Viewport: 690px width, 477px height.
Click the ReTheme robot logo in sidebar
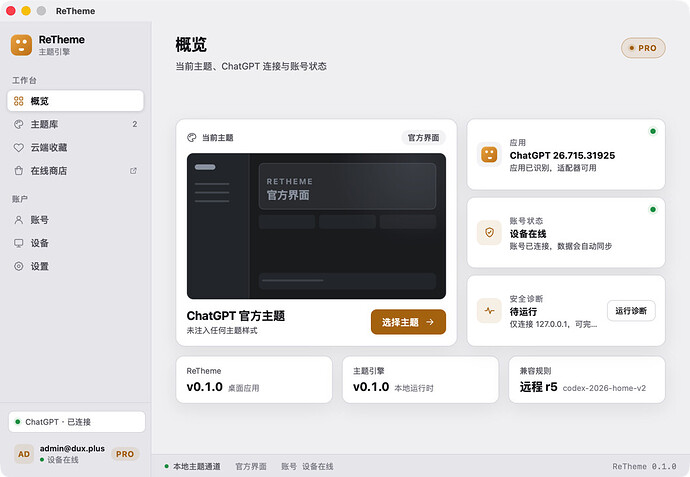[x=21, y=45]
